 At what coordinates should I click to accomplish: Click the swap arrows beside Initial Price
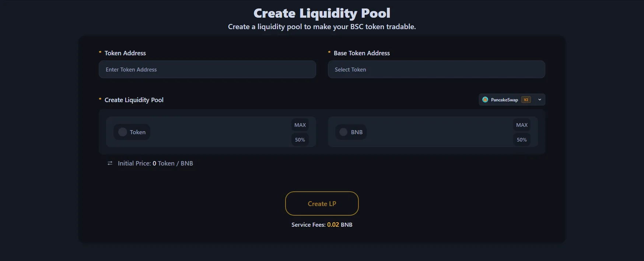[110, 163]
